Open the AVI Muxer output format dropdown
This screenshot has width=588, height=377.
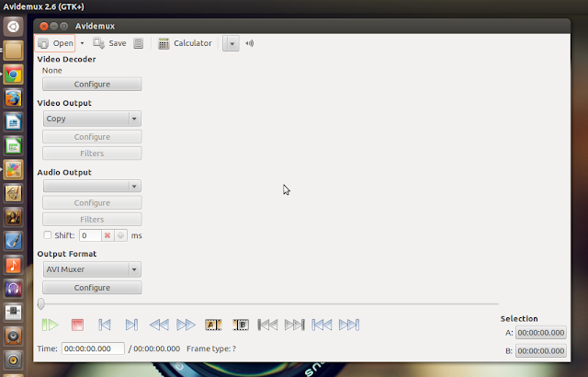point(92,269)
